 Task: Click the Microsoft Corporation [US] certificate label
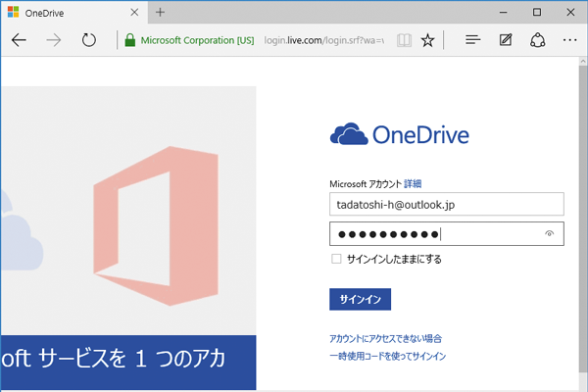coord(197,40)
